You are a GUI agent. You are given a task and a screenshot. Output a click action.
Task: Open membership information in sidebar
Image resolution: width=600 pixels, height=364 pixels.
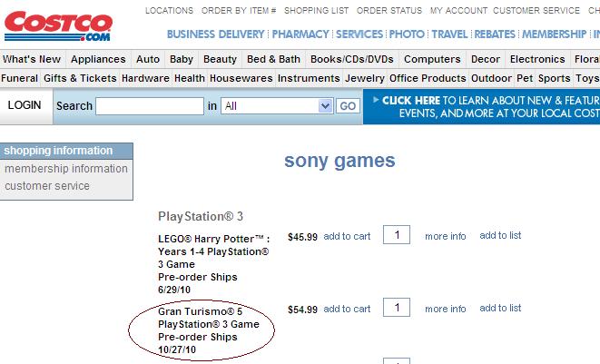[x=66, y=169]
